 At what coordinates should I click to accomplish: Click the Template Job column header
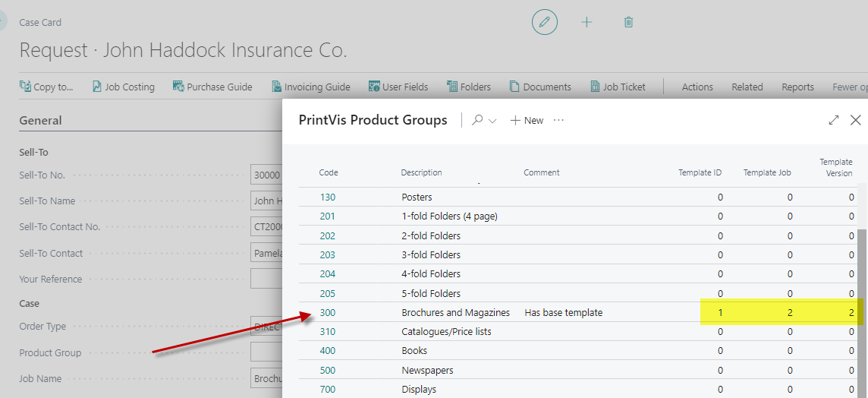[x=766, y=172]
